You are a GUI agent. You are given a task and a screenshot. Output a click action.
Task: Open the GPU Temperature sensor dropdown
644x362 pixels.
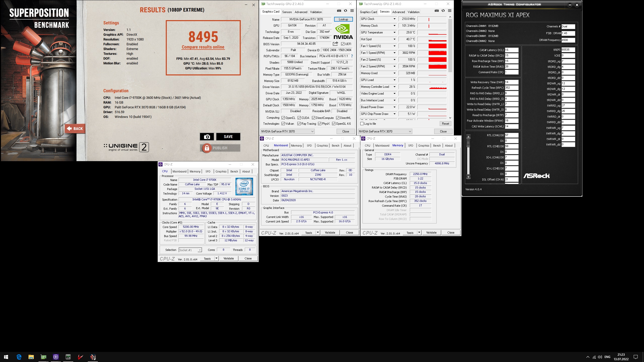pyautogui.click(x=394, y=32)
